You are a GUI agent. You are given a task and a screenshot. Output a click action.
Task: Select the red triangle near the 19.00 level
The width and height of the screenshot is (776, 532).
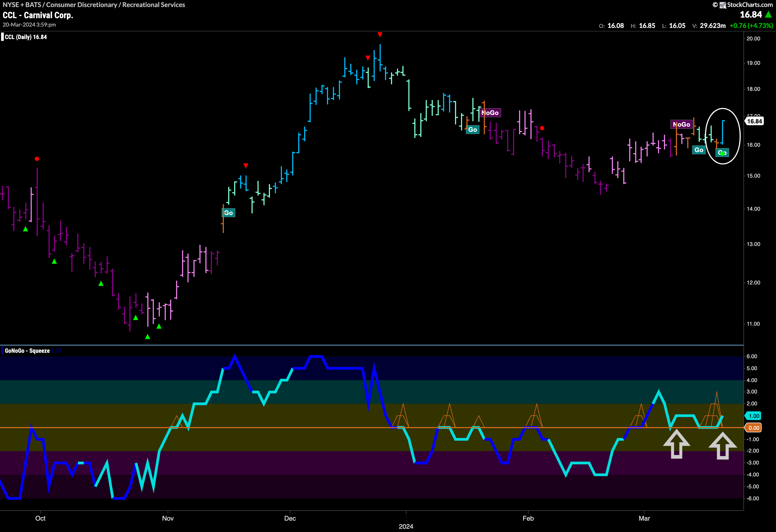[368, 58]
